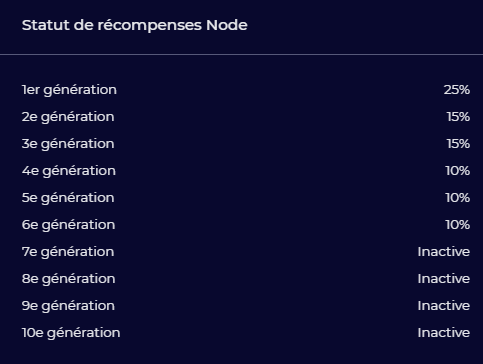The image size is (483, 364).
Task: Select the 7e génération row label
Action: pyautogui.click(x=68, y=252)
